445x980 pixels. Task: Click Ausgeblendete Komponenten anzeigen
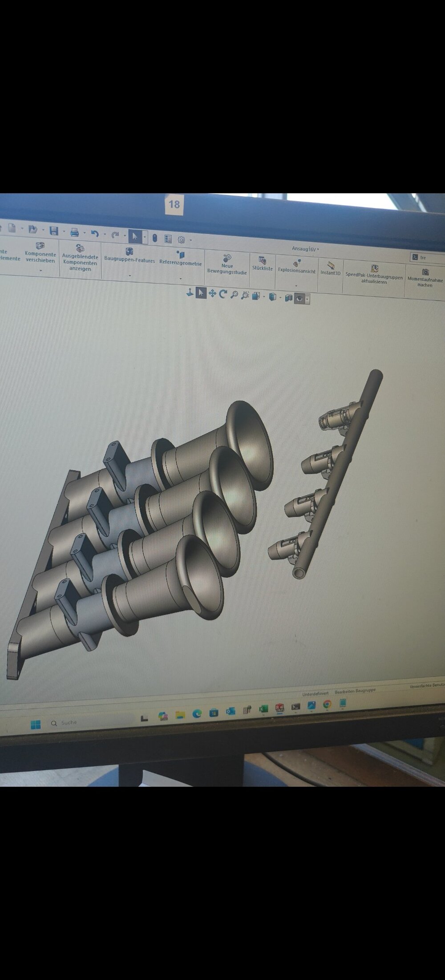(80, 258)
